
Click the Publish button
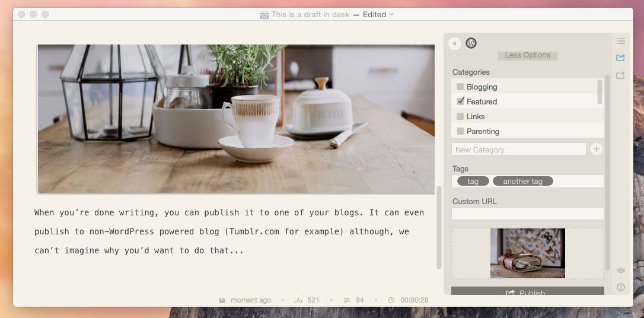point(527,291)
